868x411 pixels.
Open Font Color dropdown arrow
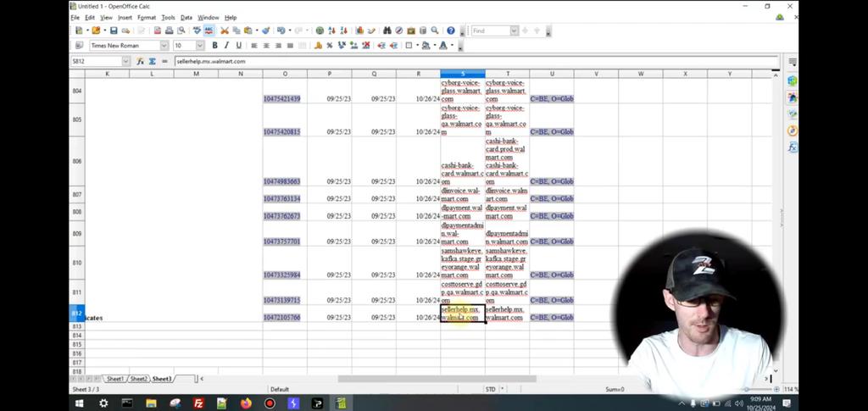(452, 46)
